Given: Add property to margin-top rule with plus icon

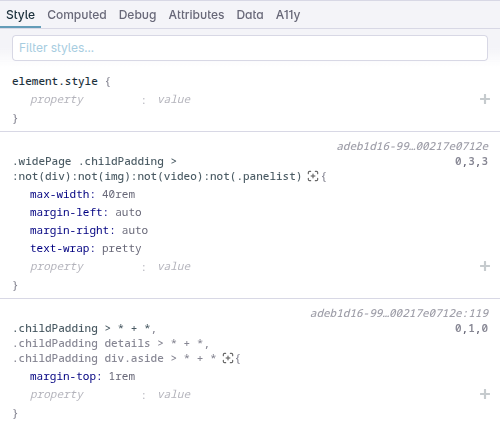Looking at the screenshot, I should pos(485,394).
